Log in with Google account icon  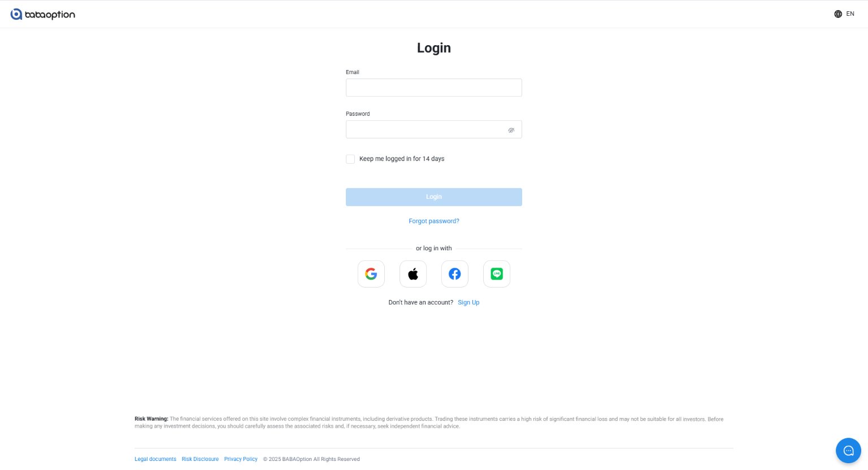tap(371, 274)
